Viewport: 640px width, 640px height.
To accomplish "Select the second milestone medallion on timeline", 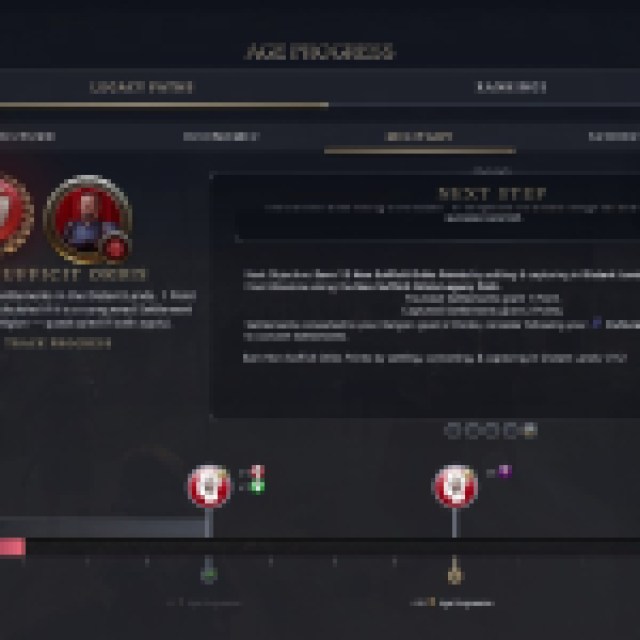I will (455, 486).
